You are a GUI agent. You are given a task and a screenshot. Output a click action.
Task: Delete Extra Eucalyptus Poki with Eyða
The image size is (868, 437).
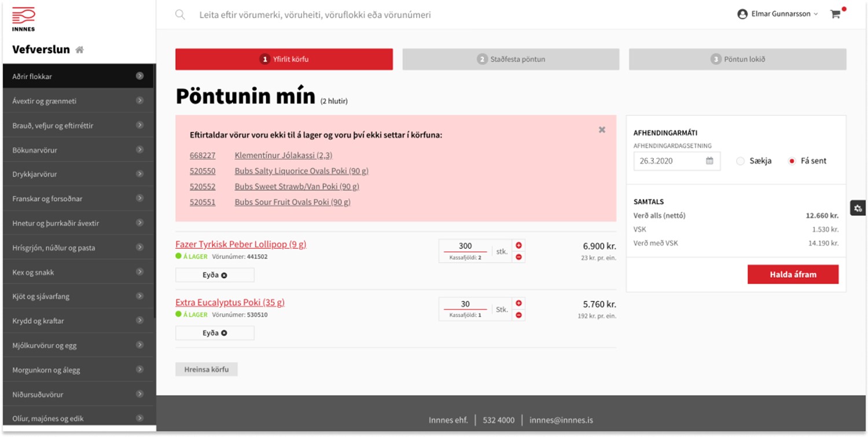point(215,333)
